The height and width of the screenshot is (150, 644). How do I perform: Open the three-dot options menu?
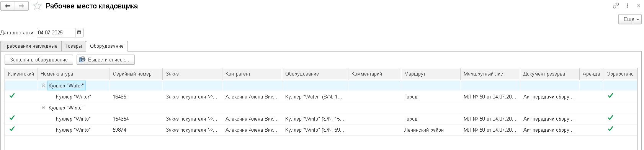pyautogui.click(x=627, y=6)
